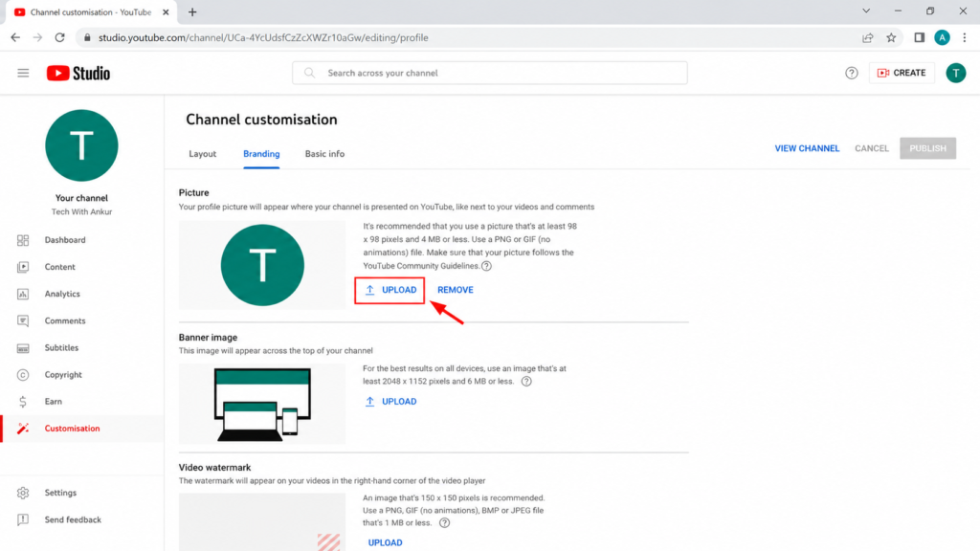The width and height of the screenshot is (980, 551).
Task: Click the Comments icon in sidebar
Action: (x=23, y=320)
